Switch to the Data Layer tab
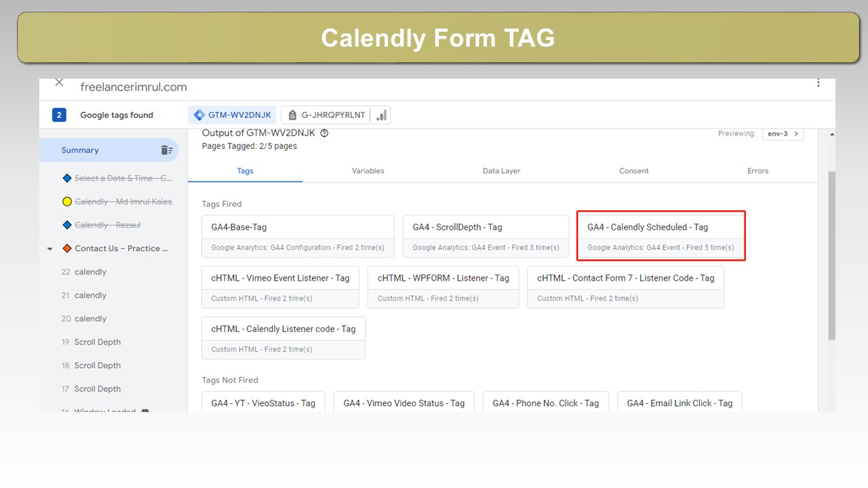The width and height of the screenshot is (868, 488). tap(501, 171)
